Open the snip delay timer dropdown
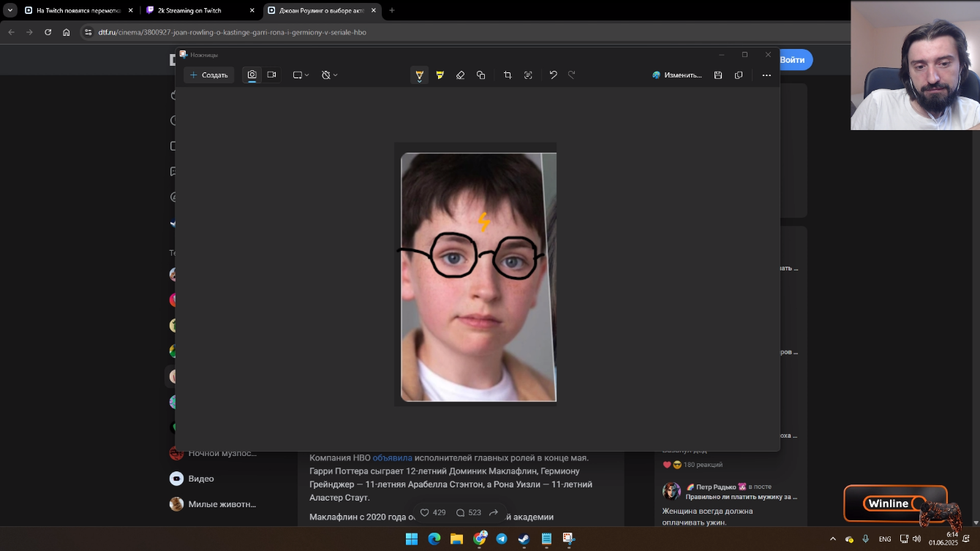The height and width of the screenshot is (551, 980). (330, 75)
